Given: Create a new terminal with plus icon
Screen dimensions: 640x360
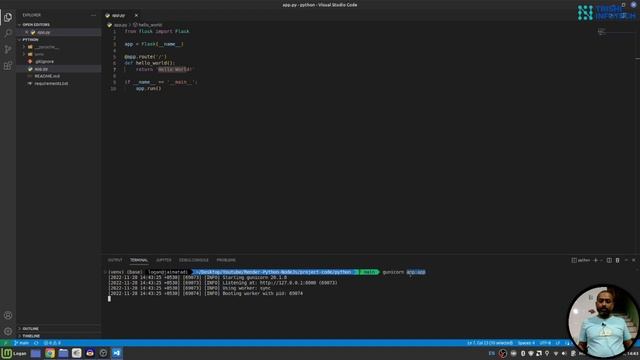Looking at the screenshot, I should coord(596,260).
